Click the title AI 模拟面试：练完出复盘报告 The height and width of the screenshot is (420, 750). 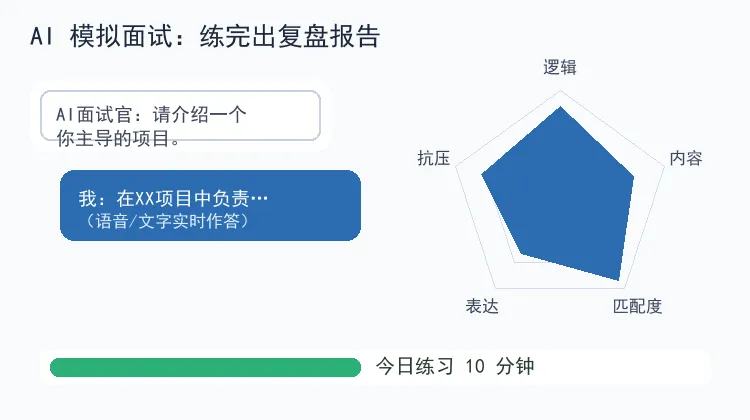point(205,36)
